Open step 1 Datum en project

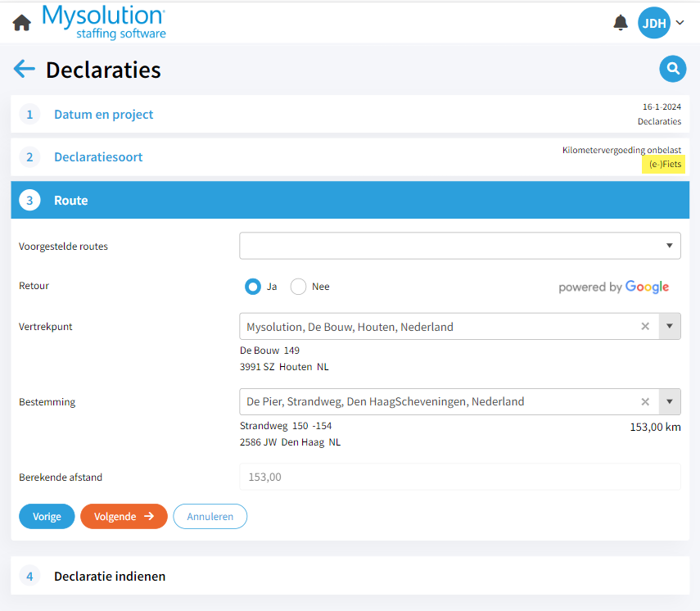tap(103, 115)
